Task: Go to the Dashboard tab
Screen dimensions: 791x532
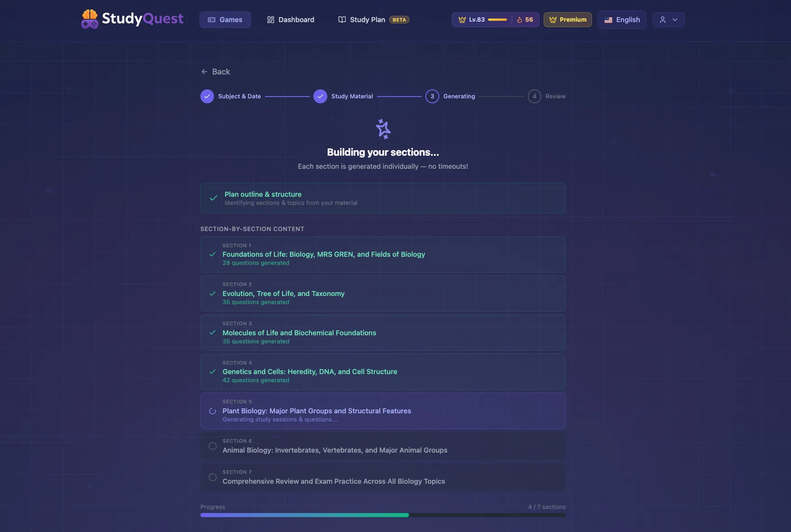Action: 290,20
